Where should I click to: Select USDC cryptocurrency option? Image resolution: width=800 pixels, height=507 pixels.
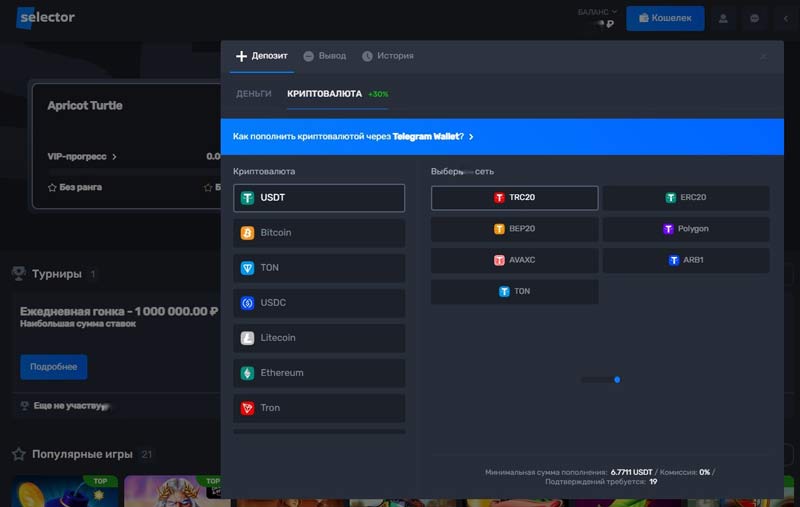[x=319, y=303]
